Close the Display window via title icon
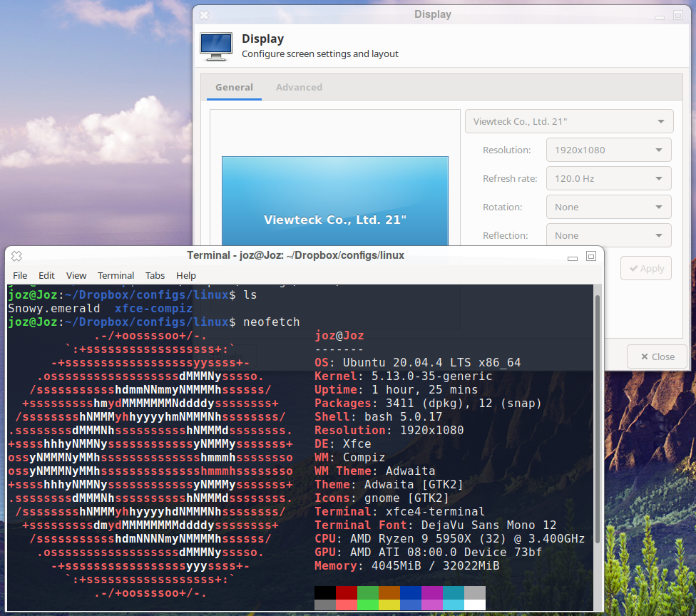 [x=204, y=15]
